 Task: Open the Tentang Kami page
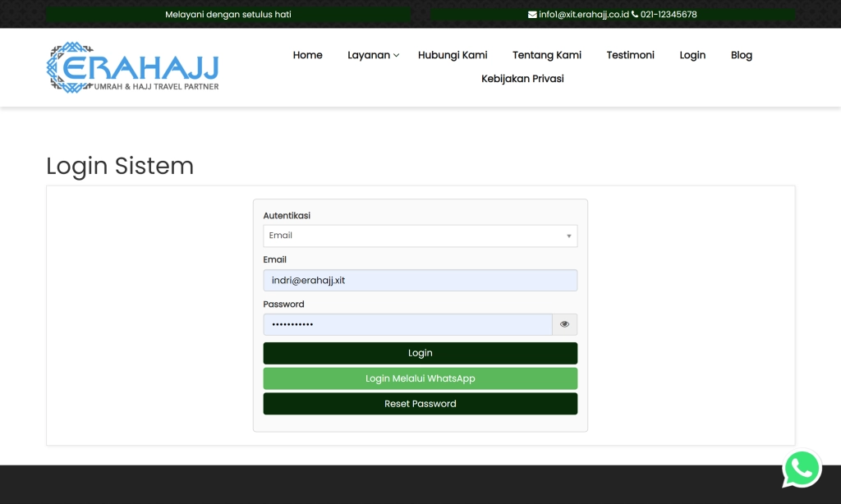click(x=546, y=55)
